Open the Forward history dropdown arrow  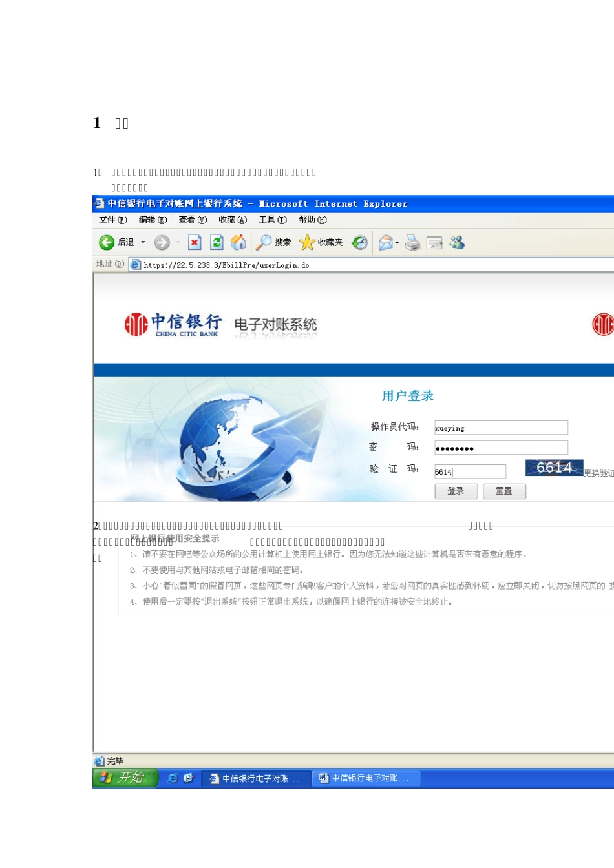click(178, 242)
